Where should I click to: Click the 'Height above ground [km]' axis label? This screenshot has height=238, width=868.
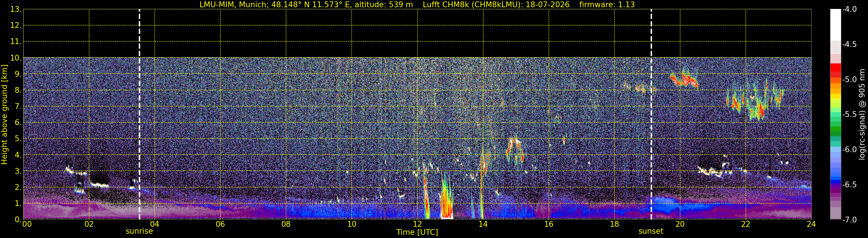(x=4, y=115)
